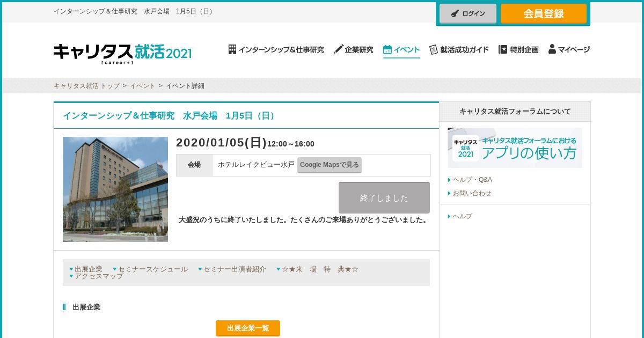This screenshot has width=644, height=338.
Task: Open 就活成功ガイド in the navigation
Action: pyautogui.click(x=459, y=49)
